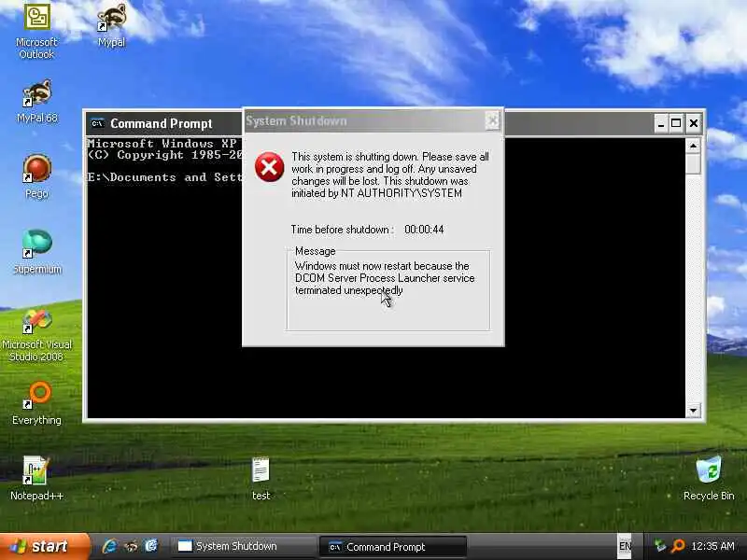Click the orange magnifier tray icon
The height and width of the screenshot is (560, 747).
[678, 546]
